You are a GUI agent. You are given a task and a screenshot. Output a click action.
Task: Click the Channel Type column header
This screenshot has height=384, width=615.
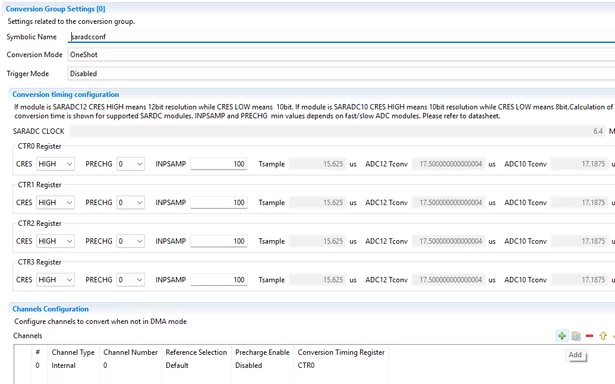[73, 352]
